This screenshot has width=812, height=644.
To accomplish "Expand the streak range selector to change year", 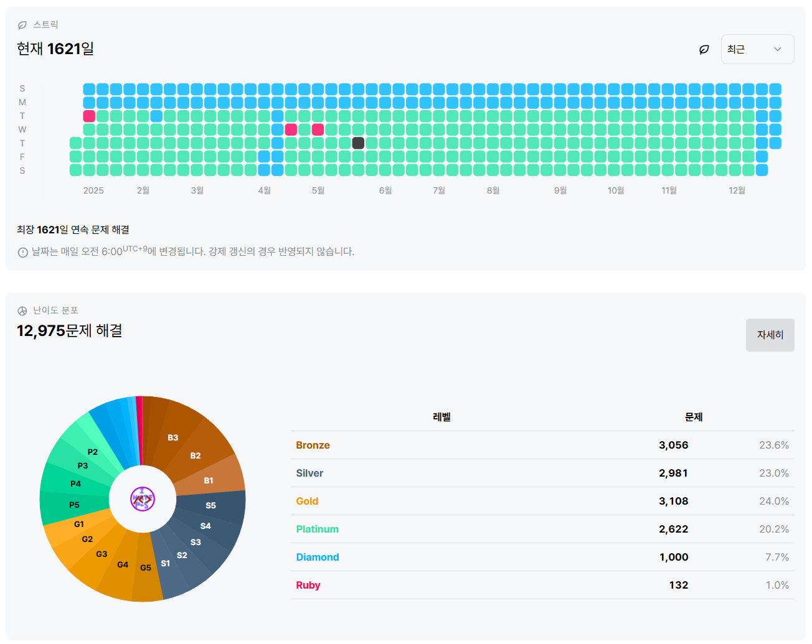I will pos(757,49).
